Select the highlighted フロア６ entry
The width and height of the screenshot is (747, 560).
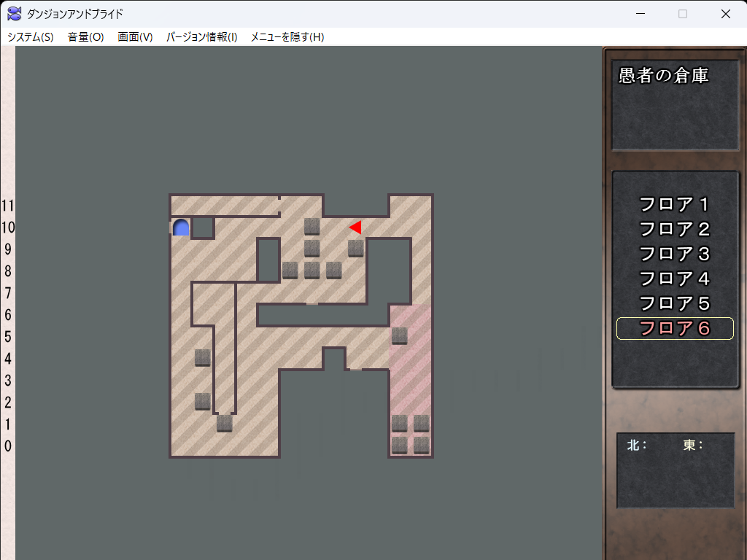click(x=675, y=328)
